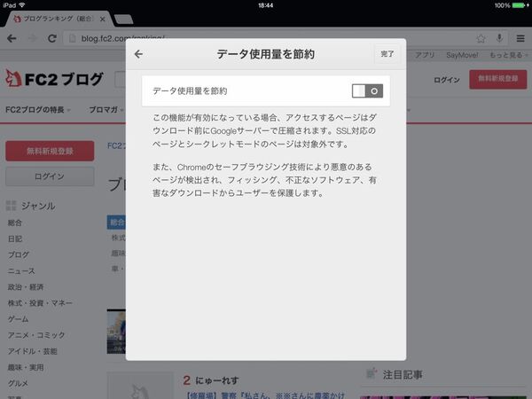Click the 注目記事 heading icon
Image resolution: width=532 pixels, height=399 pixels.
pyautogui.click(x=372, y=373)
